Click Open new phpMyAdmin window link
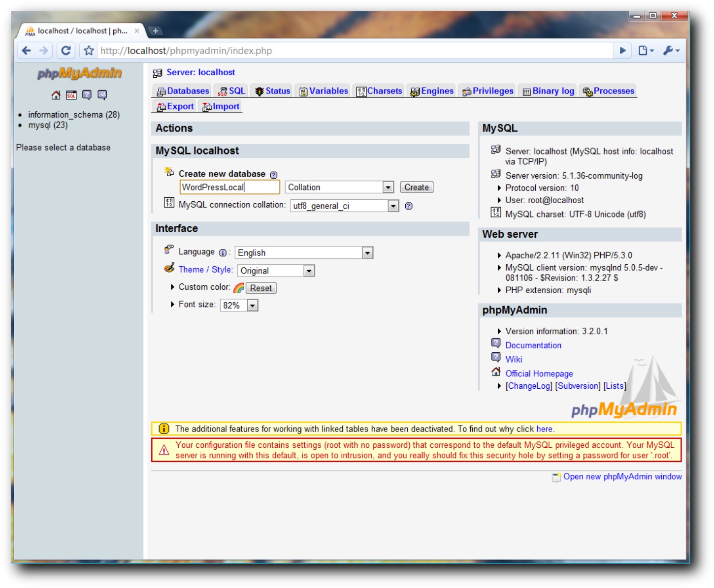714x588 pixels. 622,477
